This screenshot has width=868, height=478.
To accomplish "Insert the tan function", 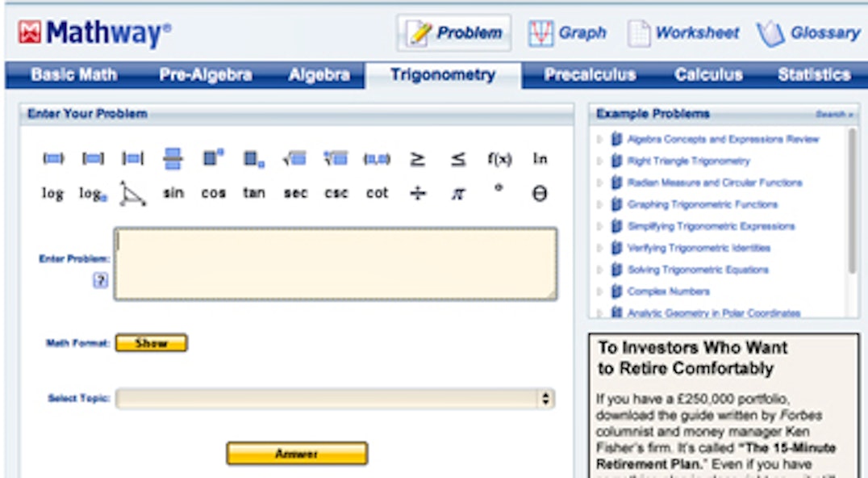I will click(254, 193).
